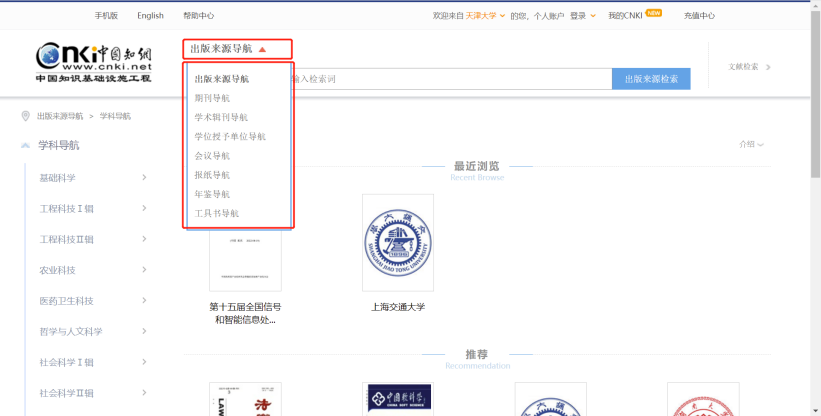Open the blue university seal in 推荐
Image resolution: width=821 pixels, height=416 pixels.
point(550,399)
